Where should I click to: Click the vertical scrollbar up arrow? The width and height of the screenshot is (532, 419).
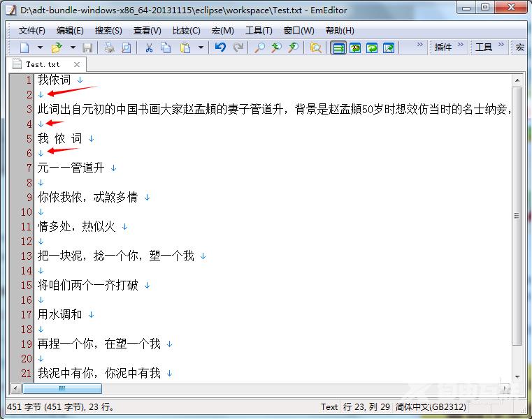(517, 80)
